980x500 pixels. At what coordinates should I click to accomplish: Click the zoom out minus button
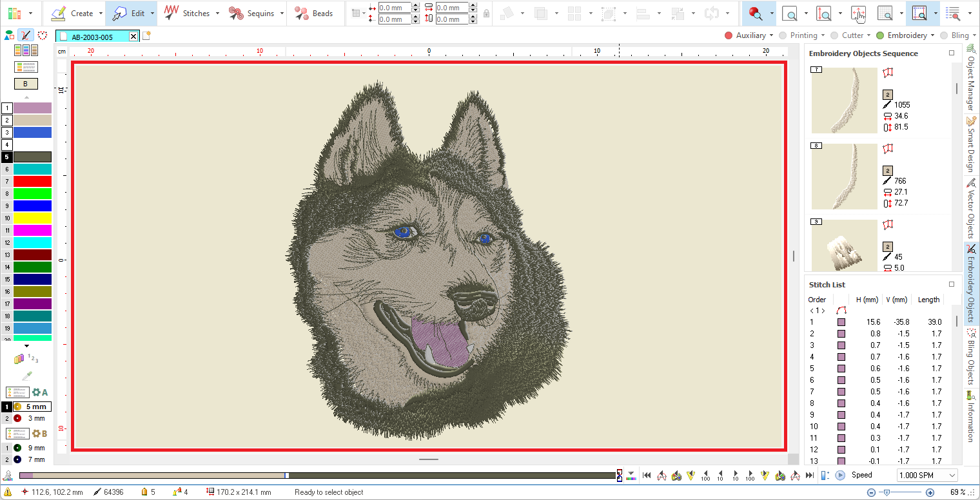click(871, 492)
